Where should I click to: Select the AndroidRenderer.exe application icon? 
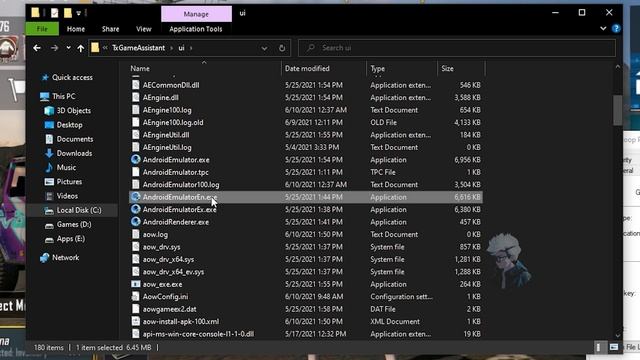coord(136,222)
